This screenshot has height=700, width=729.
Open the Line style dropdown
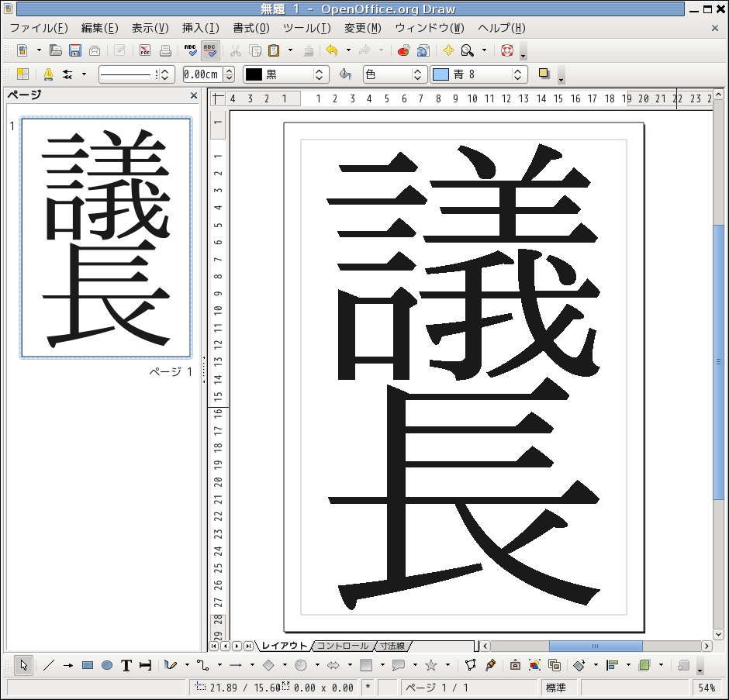pos(136,74)
